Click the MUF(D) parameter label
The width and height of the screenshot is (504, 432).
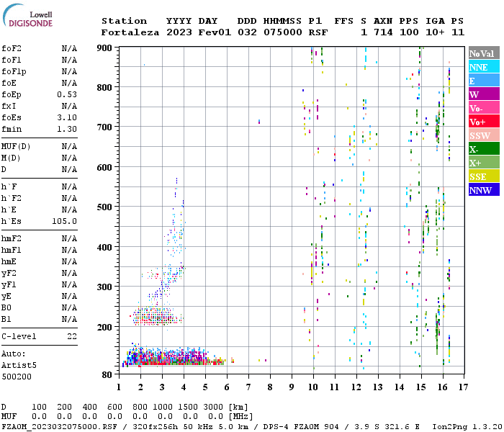pyautogui.click(x=16, y=147)
